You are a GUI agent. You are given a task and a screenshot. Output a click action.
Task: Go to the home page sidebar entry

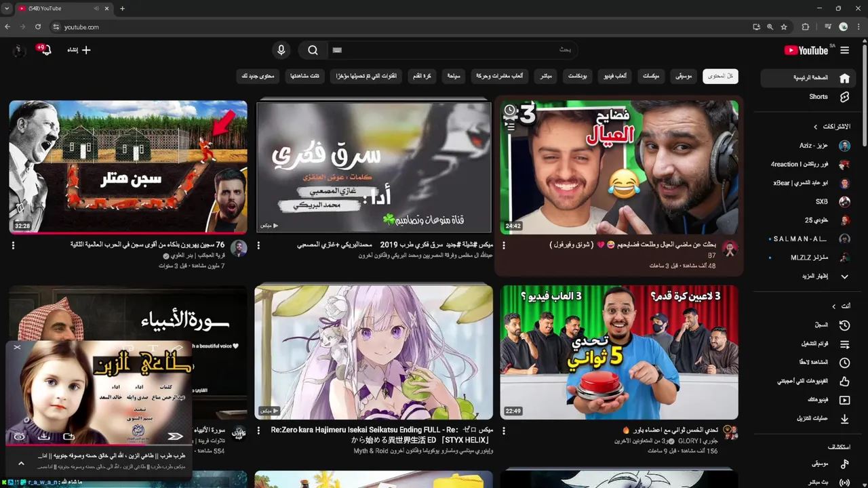pos(807,78)
